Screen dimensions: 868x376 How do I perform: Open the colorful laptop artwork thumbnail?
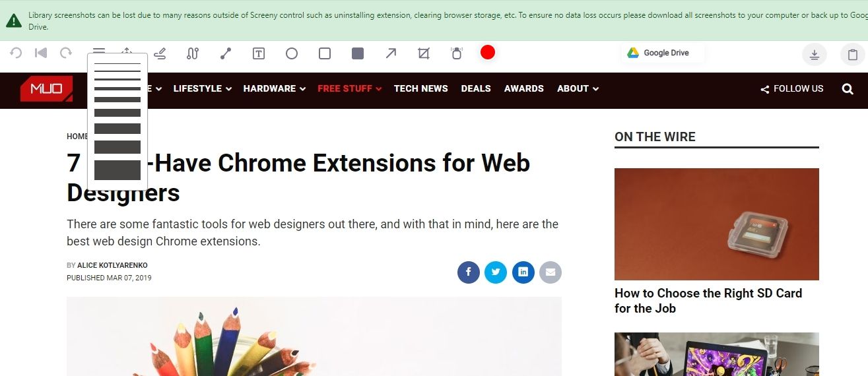click(717, 354)
